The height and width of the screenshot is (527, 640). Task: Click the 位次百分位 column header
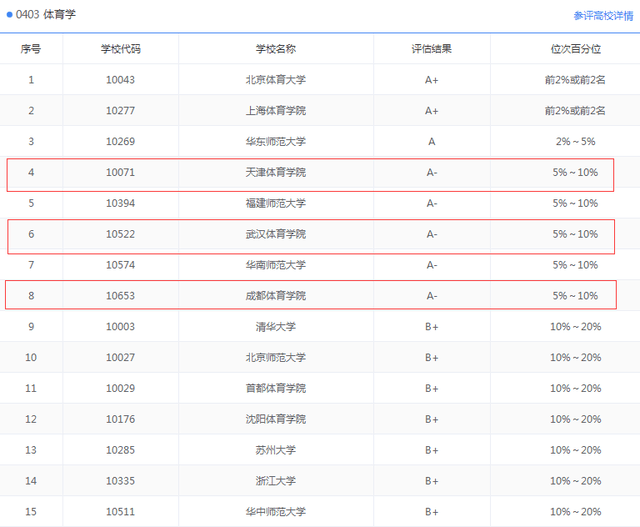tap(576, 49)
